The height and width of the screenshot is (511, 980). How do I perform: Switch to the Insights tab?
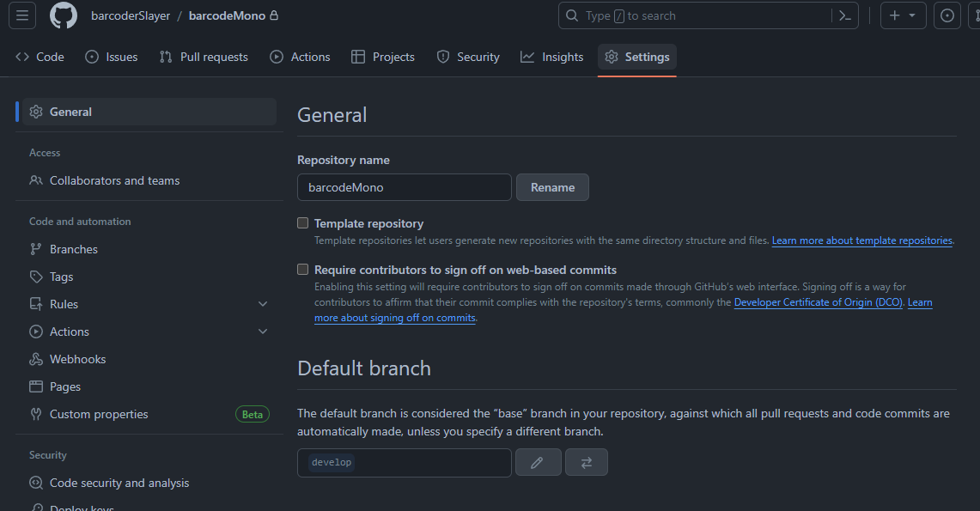[x=551, y=57]
